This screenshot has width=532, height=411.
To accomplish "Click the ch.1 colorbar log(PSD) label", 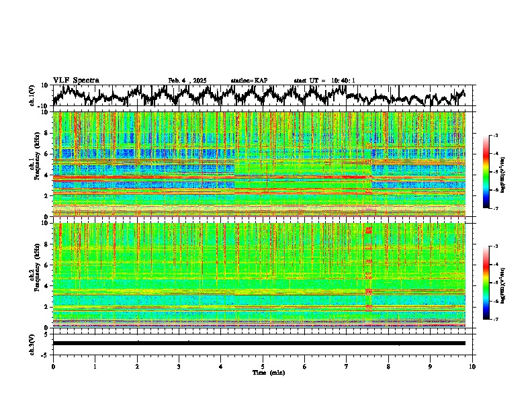I will click(x=502, y=175).
